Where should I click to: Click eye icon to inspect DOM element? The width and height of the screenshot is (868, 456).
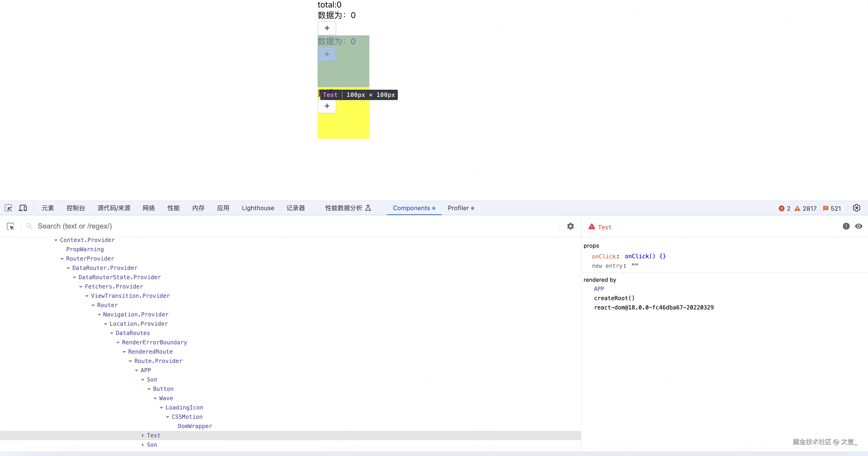point(858,226)
